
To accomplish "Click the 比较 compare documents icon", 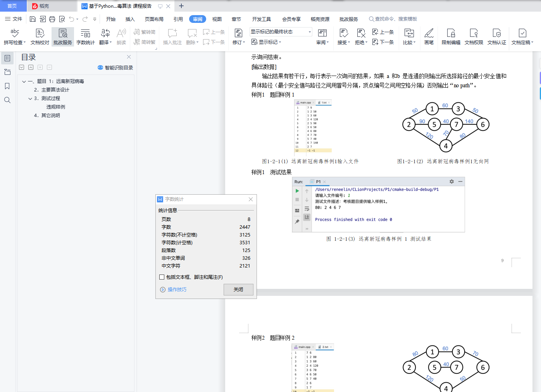I will coord(409,33).
